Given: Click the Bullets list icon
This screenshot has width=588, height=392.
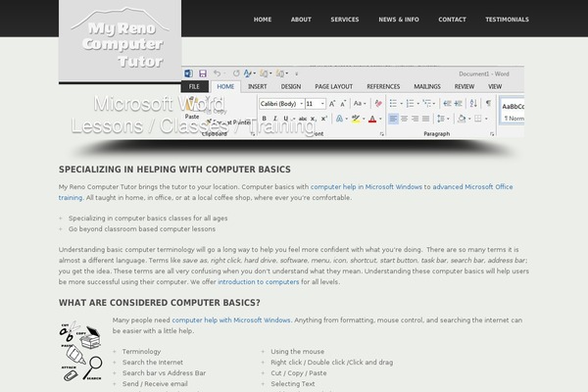Looking at the screenshot, I should click(393, 103).
